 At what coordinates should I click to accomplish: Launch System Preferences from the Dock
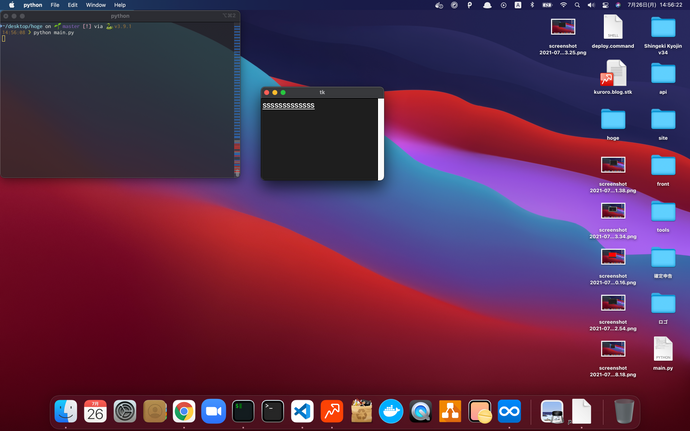click(x=125, y=411)
